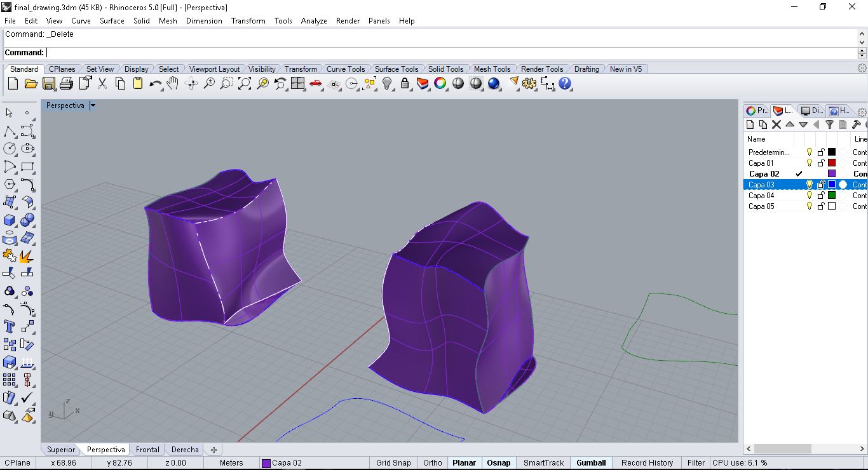Open the Analyze menu
The height and width of the screenshot is (470, 868).
click(x=314, y=21)
